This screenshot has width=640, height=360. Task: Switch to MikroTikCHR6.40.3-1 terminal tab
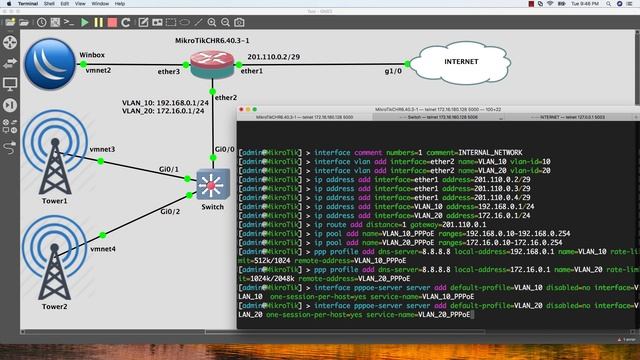[304, 117]
